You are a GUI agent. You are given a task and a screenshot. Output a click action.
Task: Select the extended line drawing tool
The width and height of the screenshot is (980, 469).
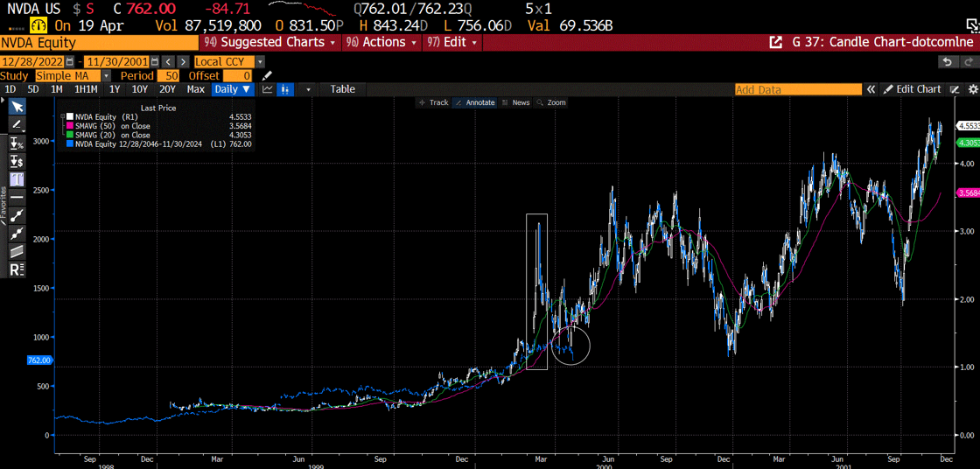click(x=17, y=234)
